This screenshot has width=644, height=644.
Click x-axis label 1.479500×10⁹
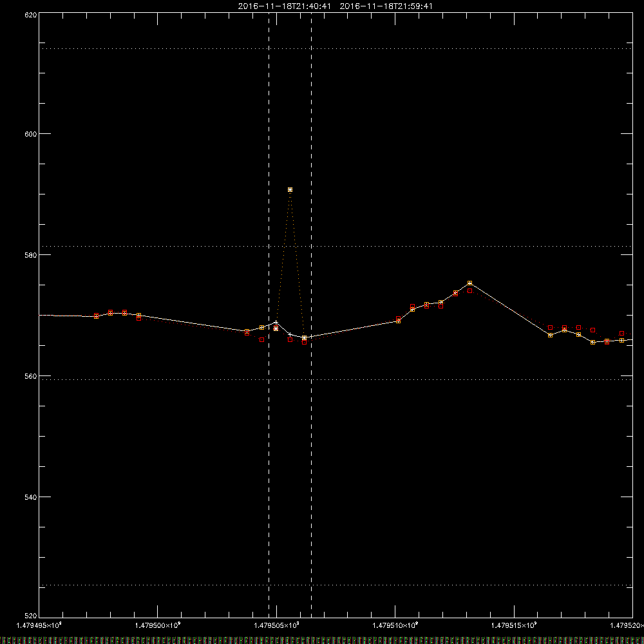158,625
